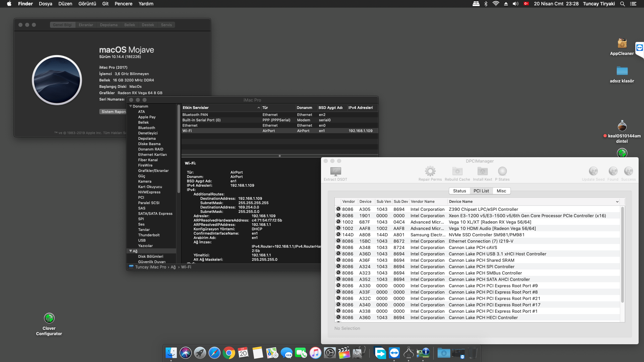Open the Görüntü menu
This screenshot has height=362, width=644.
[87, 4]
